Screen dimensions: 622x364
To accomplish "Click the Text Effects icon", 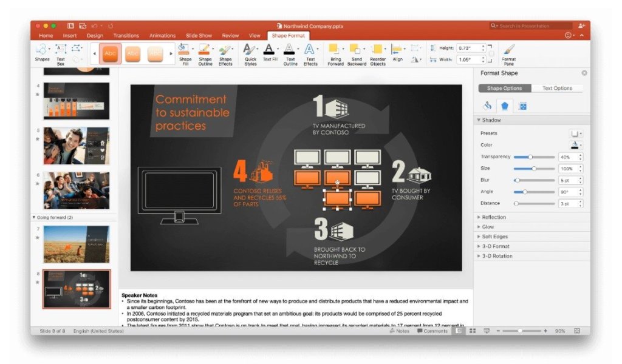I will [x=309, y=50].
